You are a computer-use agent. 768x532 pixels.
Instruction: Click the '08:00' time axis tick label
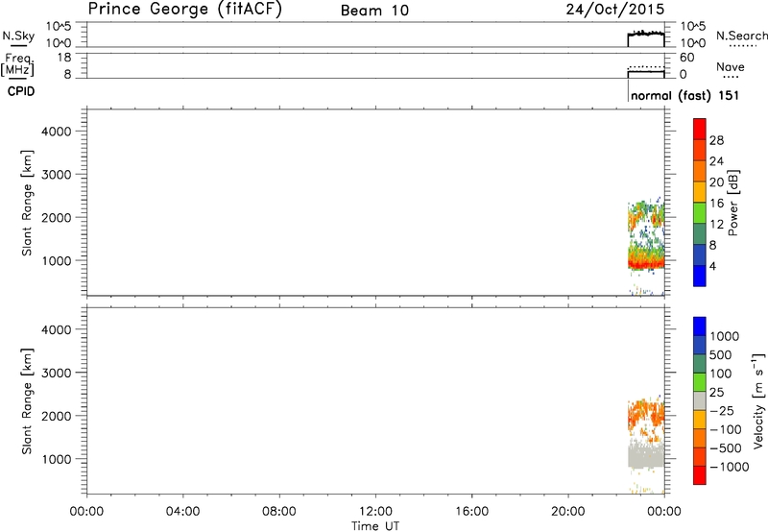[x=279, y=512]
